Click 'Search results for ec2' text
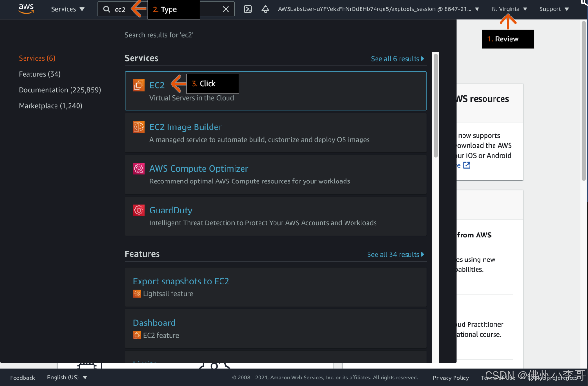 click(159, 35)
